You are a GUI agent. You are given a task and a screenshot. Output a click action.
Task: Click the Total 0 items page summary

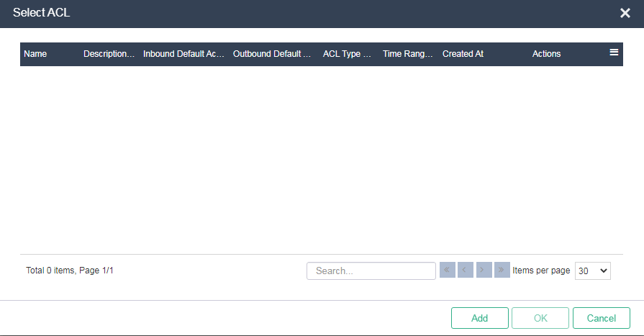tap(69, 271)
